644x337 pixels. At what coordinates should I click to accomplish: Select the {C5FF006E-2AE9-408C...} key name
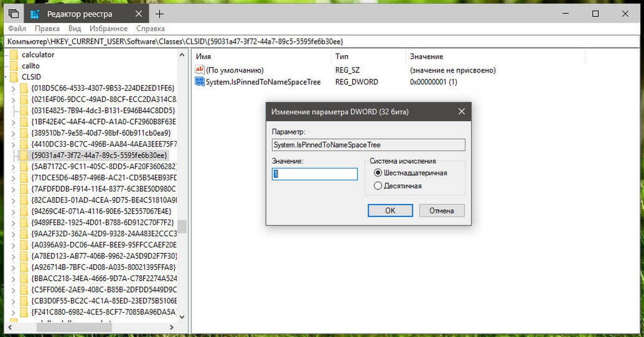tap(104, 289)
